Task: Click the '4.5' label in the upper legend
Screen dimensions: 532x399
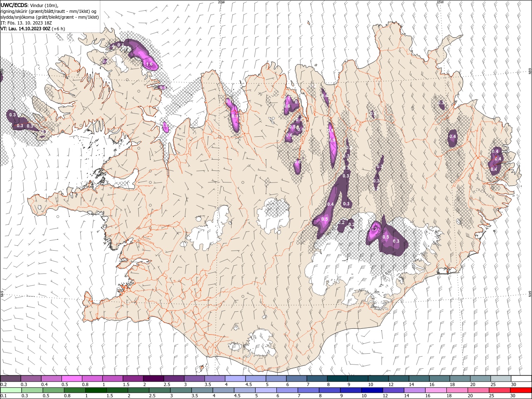Action: click(249, 384)
